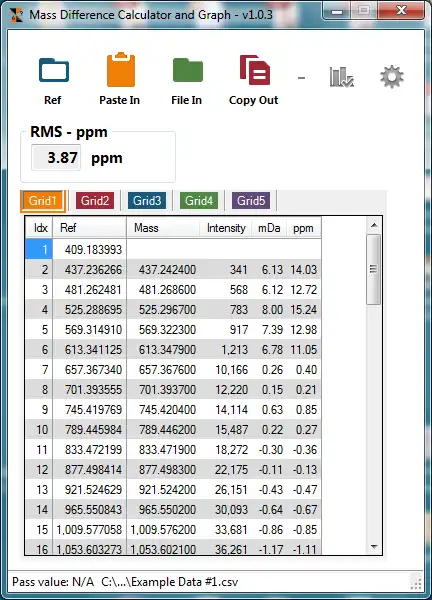Click the Mass column header

(163, 228)
